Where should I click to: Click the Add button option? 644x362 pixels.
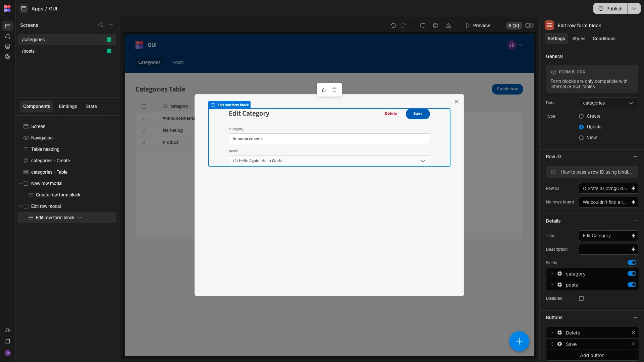[592, 355]
